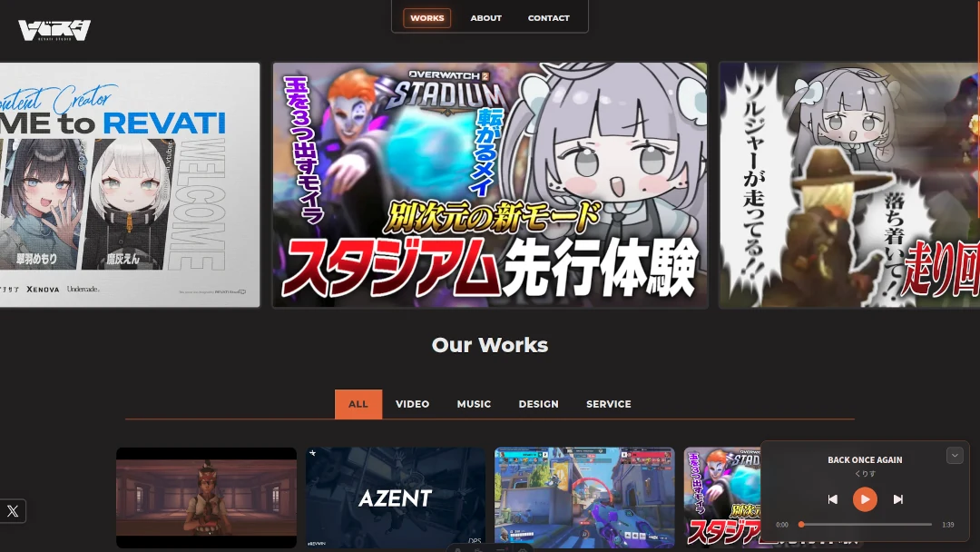Switch to the SERVICE filter
The width and height of the screenshot is (980, 552).
click(x=608, y=404)
